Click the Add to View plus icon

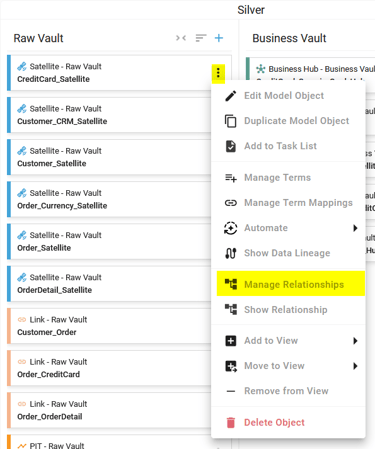(x=231, y=341)
